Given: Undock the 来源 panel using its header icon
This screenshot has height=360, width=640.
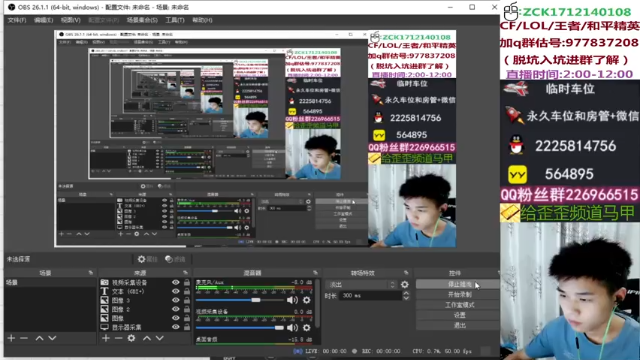Looking at the screenshot, I should [185, 273].
